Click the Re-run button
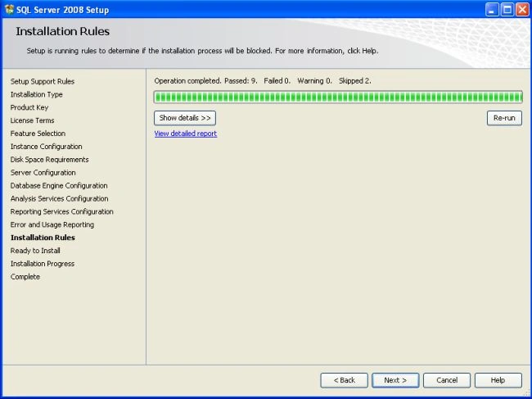 point(504,118)
